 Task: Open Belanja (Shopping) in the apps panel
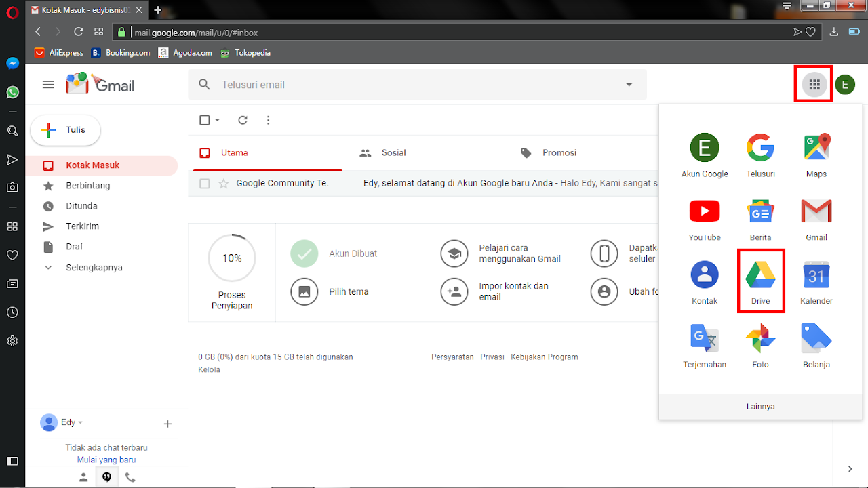816,345
